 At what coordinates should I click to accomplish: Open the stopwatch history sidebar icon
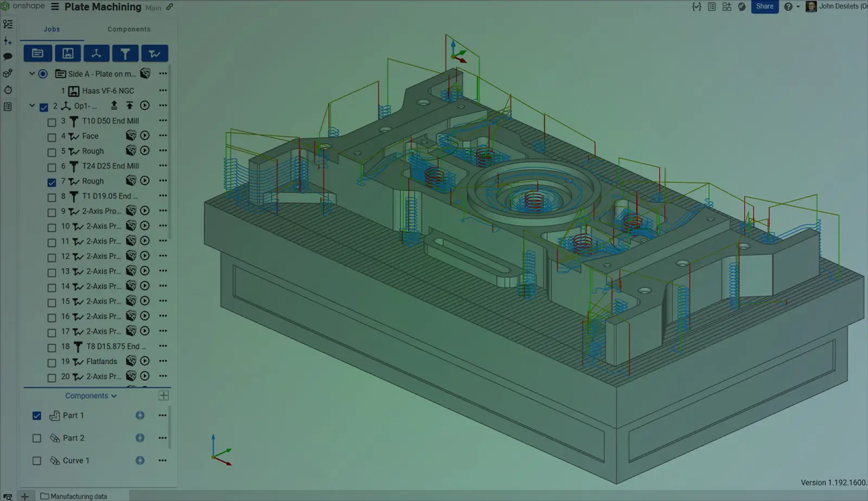pyautogui.click(x=8, y=90)
